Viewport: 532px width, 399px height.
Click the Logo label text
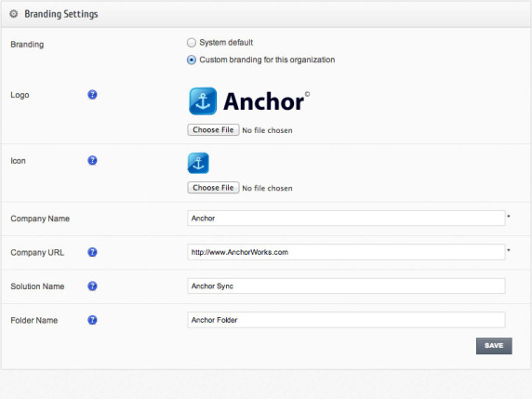20,95
